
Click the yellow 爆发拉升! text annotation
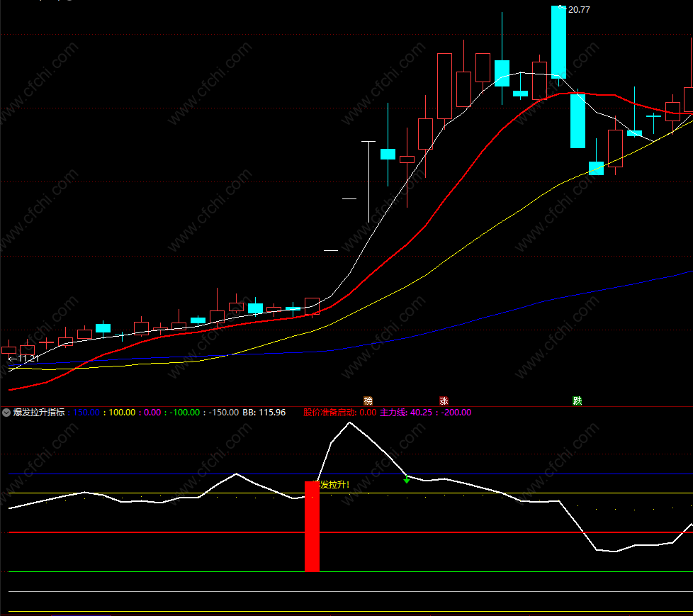click(334, 485)
